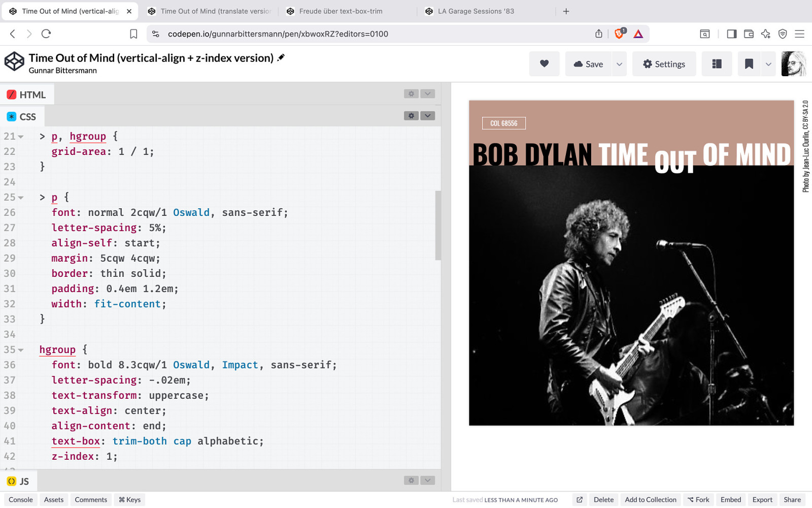Show keyboard shortcuts with Keys button

pyautogui.click(x=129, y=499)
